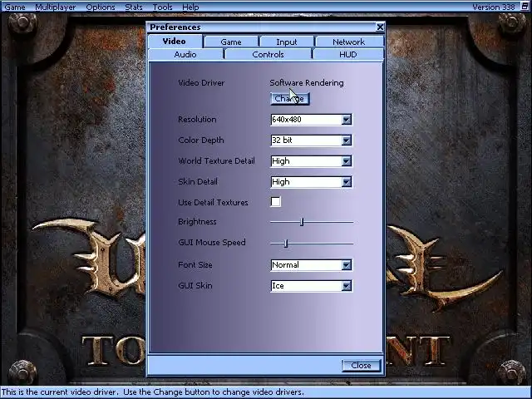Click the 640x480 resolution field
The width and height of the screenshot is (532, 399).
[x=306, y=120]
